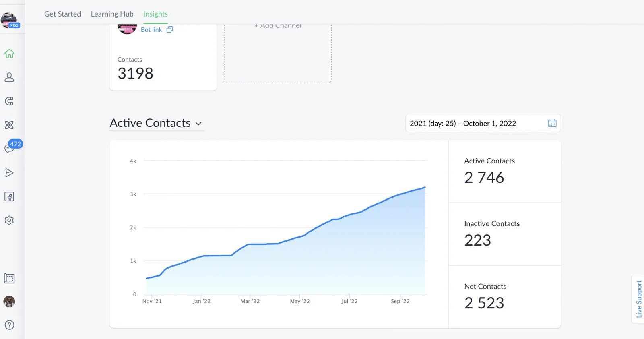
Task: Open the Templates icon near sidebar bottom
Action: click(9, 278)
